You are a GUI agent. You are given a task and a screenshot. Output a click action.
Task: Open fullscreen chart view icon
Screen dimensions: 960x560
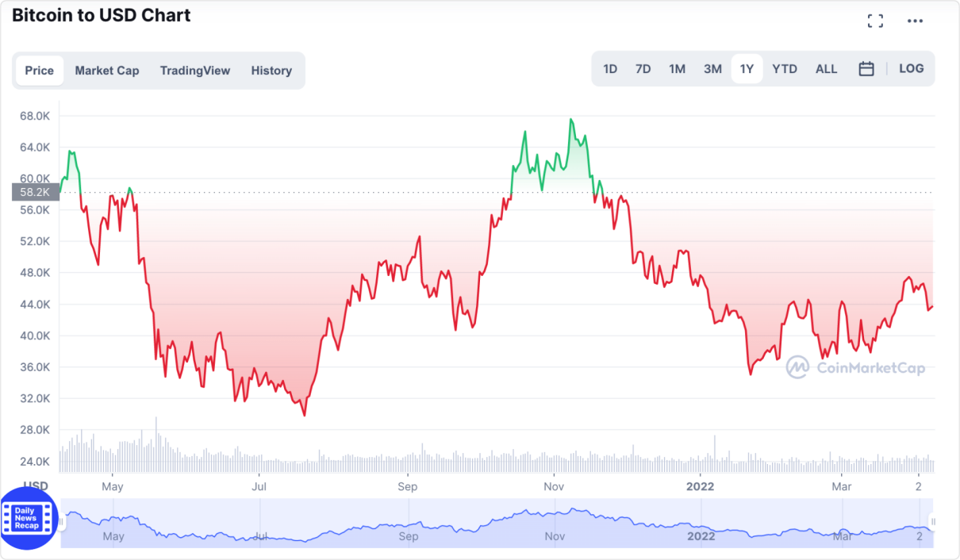point(875,21)
